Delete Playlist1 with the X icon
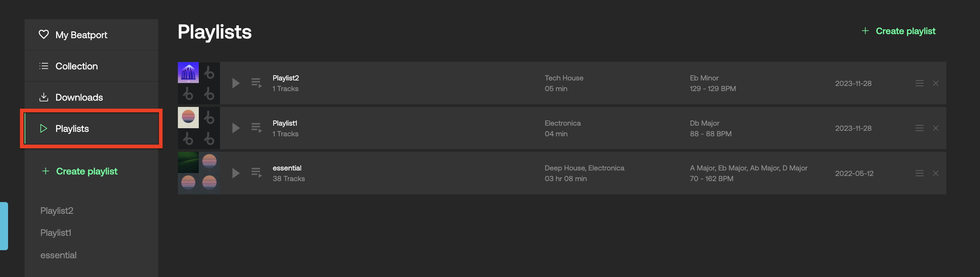Viewport: 980px width, 277px height. coord(936,128)
